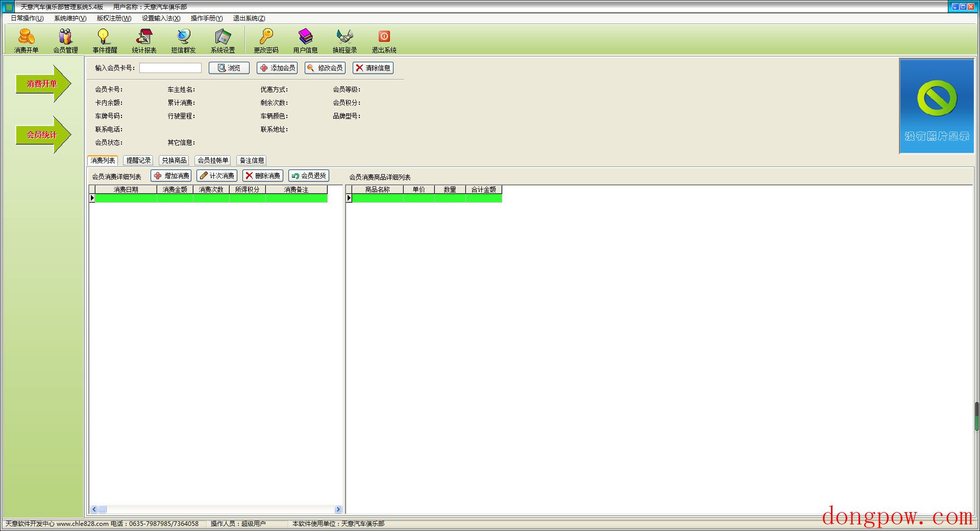
Task: Switch to the 会员挂帐单 tab
Action: 213,160
